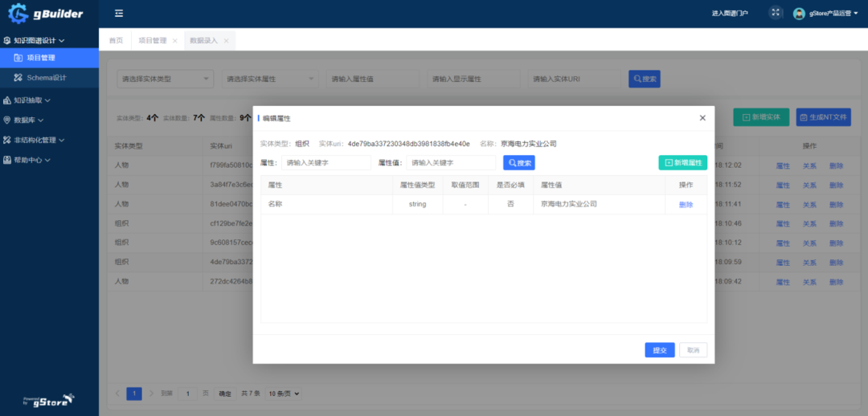868x416 pixels.
Task: Delete the 名称 attribute row
Action: 686,204
